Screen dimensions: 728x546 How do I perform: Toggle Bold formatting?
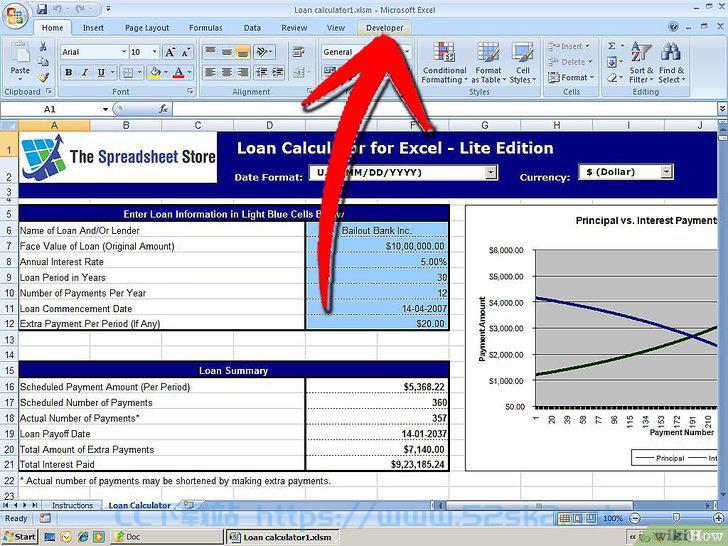[x=69, y=72]
